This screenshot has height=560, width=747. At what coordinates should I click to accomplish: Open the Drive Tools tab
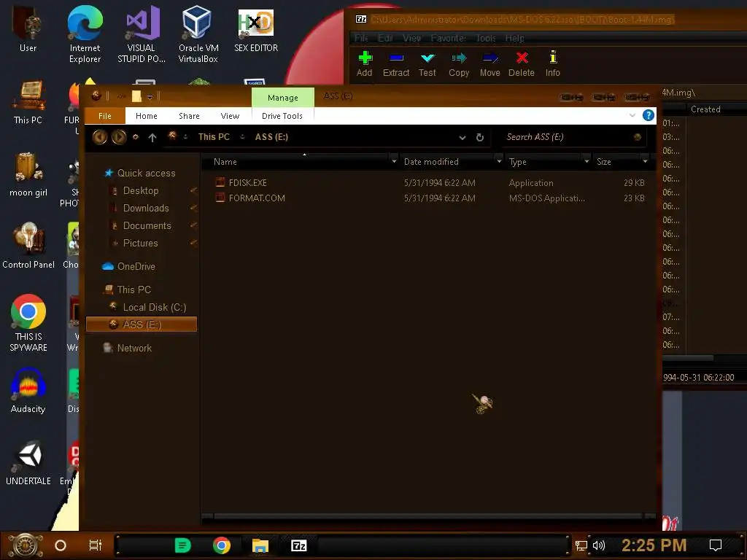(282, 116)
